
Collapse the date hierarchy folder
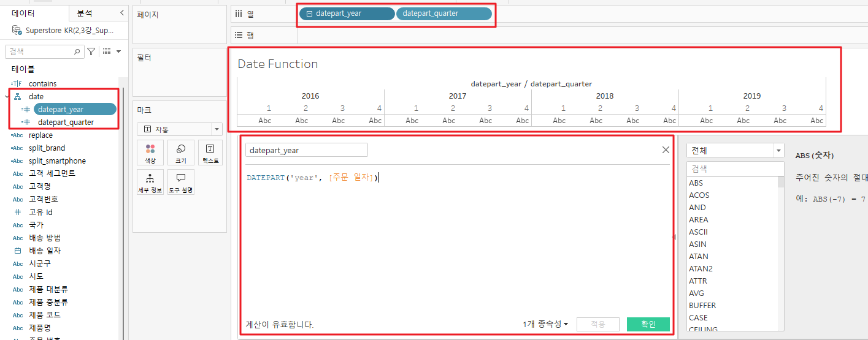7,97
